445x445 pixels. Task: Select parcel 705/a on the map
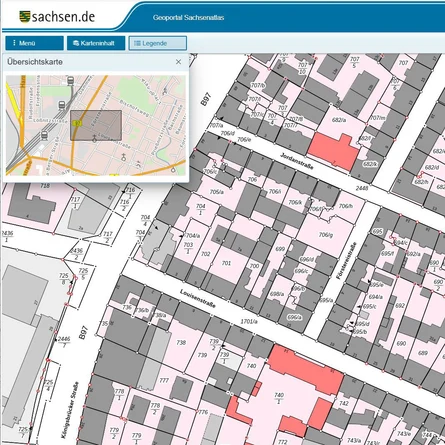(x=217, y=192)
